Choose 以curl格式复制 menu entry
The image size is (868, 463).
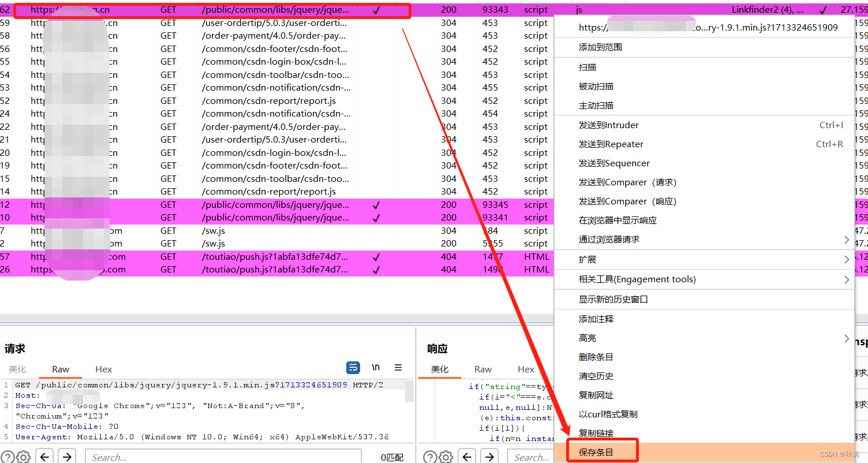click(704, 414)
